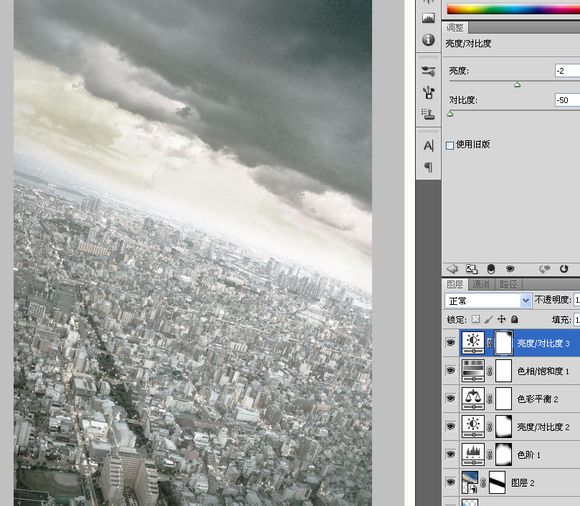Click the 不透明度 opacity input field
The image size is (580, 506).
point(576,300)
